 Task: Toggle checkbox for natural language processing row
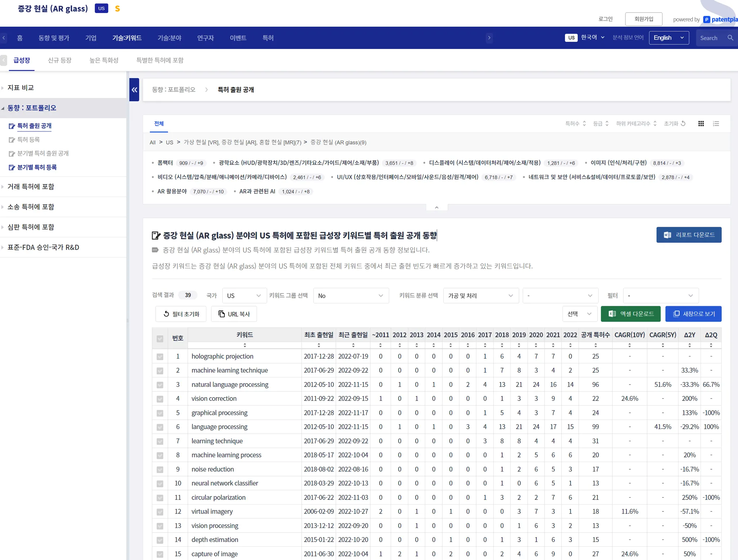point(160,385)
